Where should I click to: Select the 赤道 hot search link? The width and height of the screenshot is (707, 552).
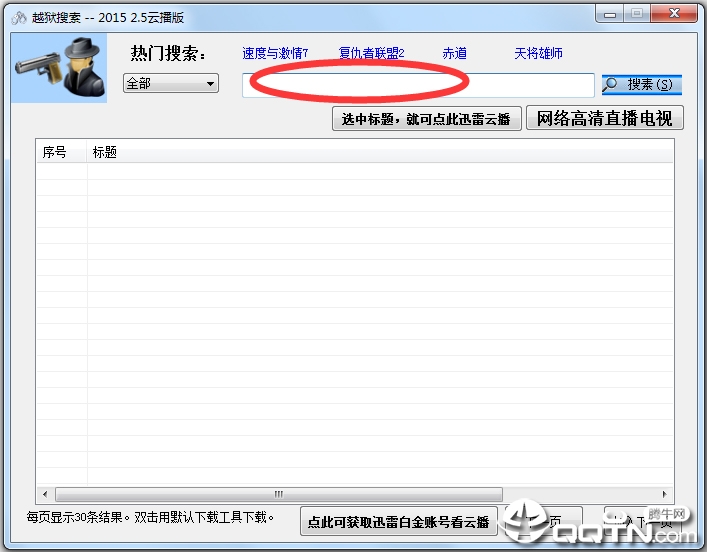[454, 53]
